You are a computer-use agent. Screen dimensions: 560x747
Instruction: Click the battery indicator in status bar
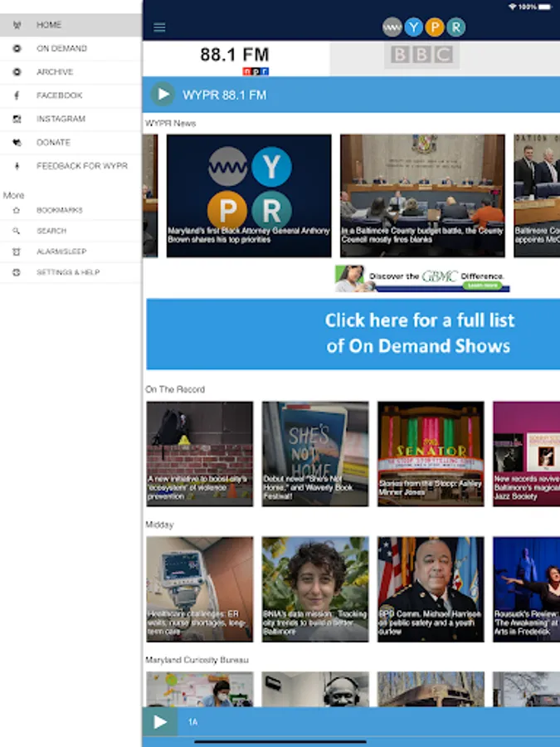tap(545, 7)
